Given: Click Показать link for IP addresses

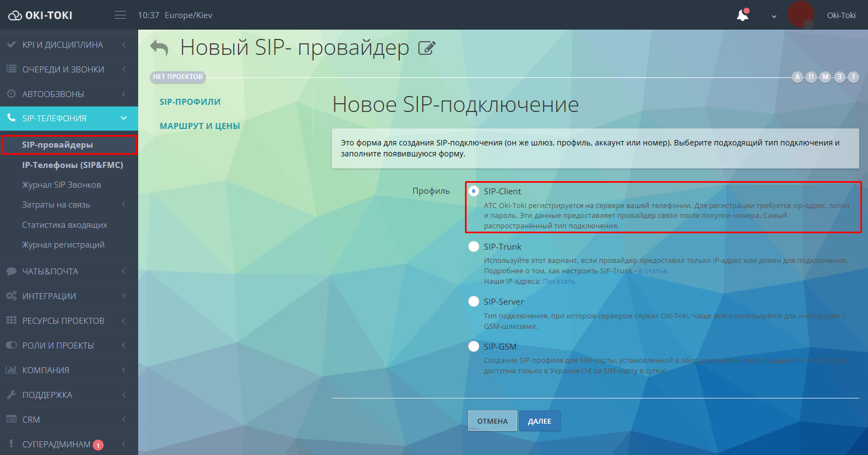Looking at the screenshot, I should tap(559, 282).
